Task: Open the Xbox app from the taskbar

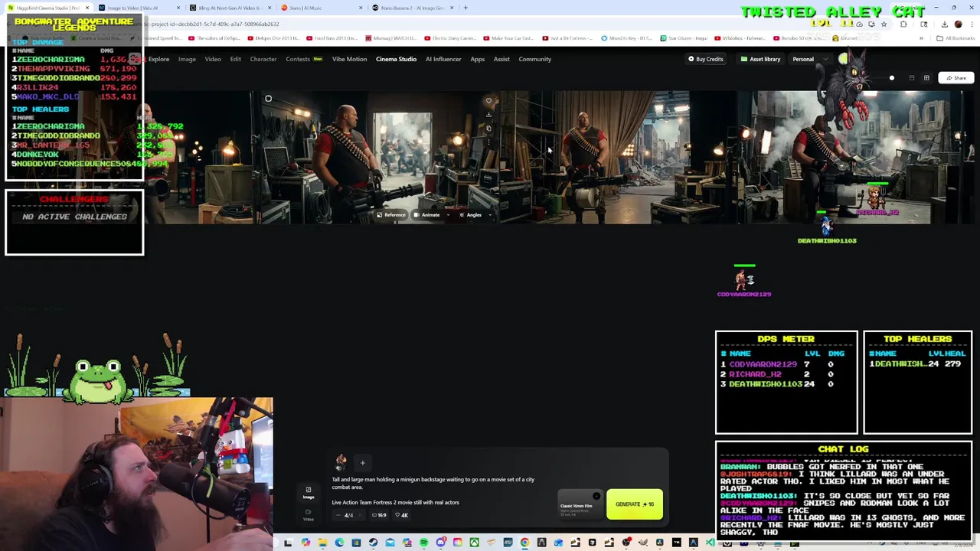Action: click(x=474, y=543)
